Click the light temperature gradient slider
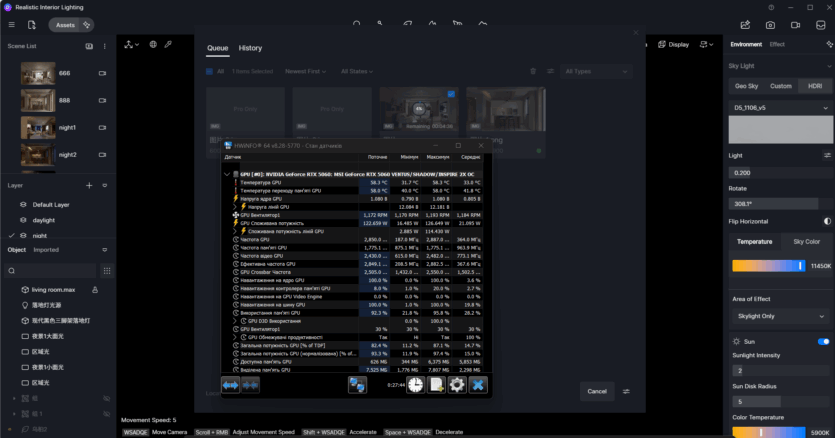Screen dimensions: 835x438 coord(768,266)
